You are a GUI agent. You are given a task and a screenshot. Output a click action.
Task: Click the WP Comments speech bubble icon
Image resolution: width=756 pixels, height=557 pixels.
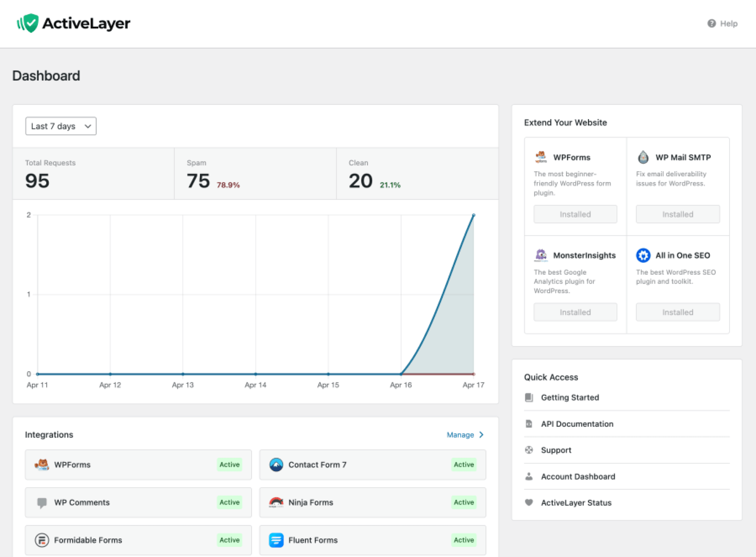coord(42,503)
